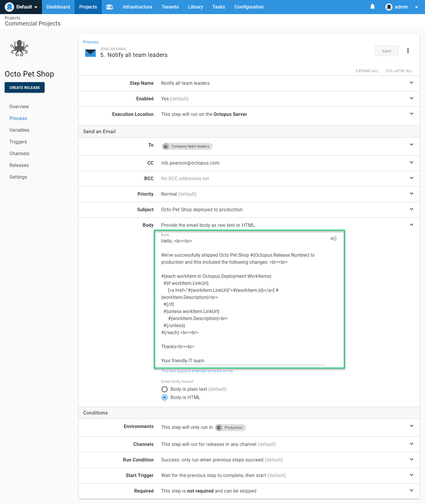
Task: Expand the Priority section chevron
Action: pyautogui.click(x=412, y=194)
